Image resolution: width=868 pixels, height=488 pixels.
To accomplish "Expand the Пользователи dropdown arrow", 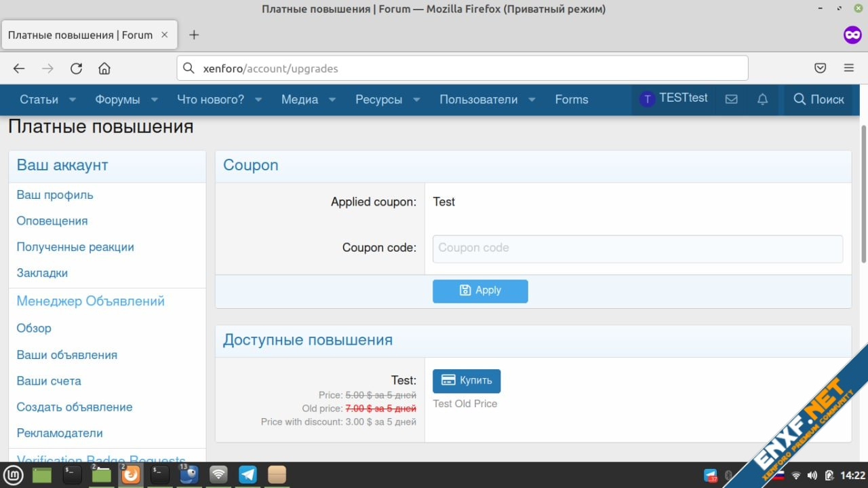I will 532,100.
